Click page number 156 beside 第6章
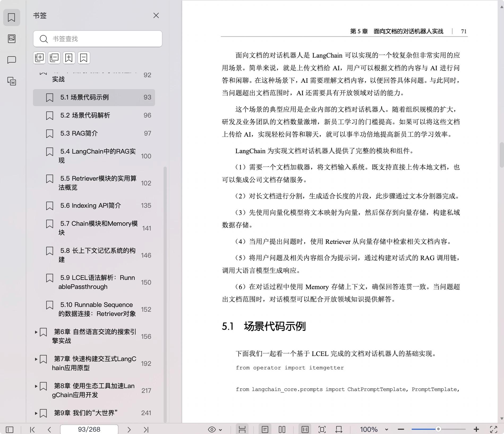The height and width of the screenshot is (434, 504). (x=146, y=337)
